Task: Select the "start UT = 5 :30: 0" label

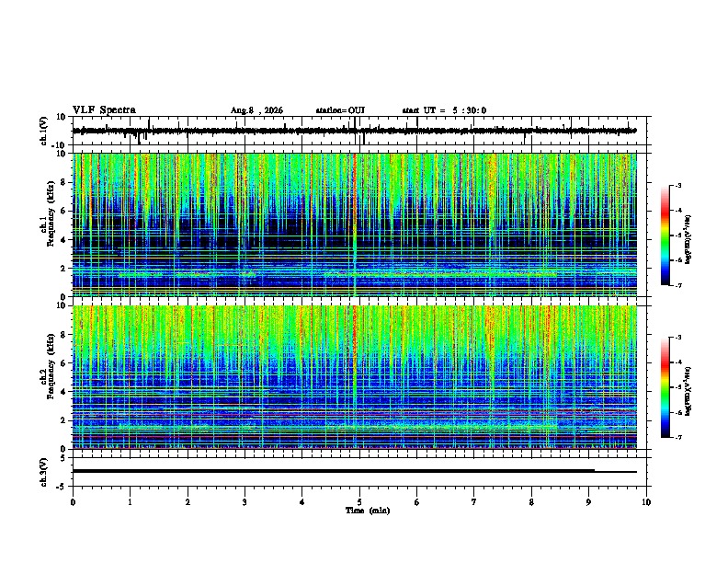Action: [x=444, y=110]
